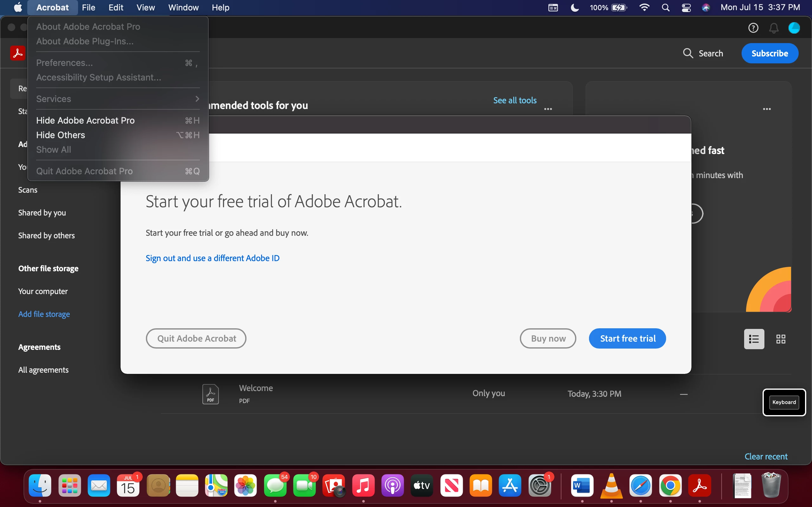This screenshot has width=812, height=507.
Task: Expand the Services submenu
Action: point(117,99)
